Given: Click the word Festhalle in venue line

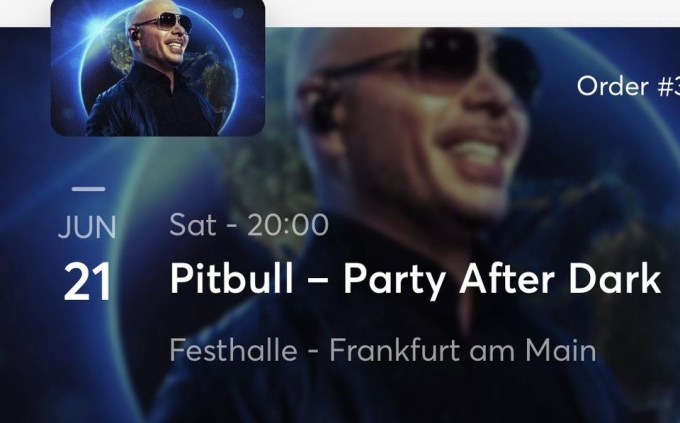Looking at the screenshot, I should pyautogui.click(x=233, y=350).
